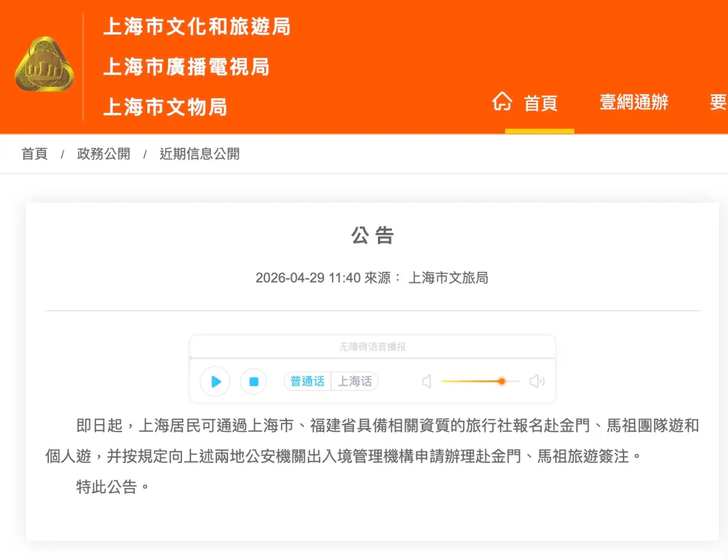Click the 公告 article heading
The height and width of the screenshot is (560, 728).
pyautogui.click(x=372, y=235)
